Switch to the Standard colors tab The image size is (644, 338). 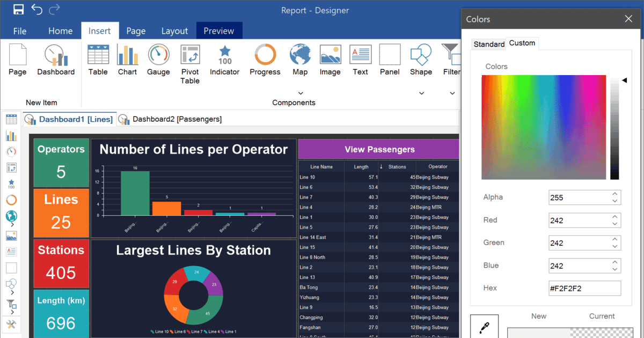(x=488, y=43)
